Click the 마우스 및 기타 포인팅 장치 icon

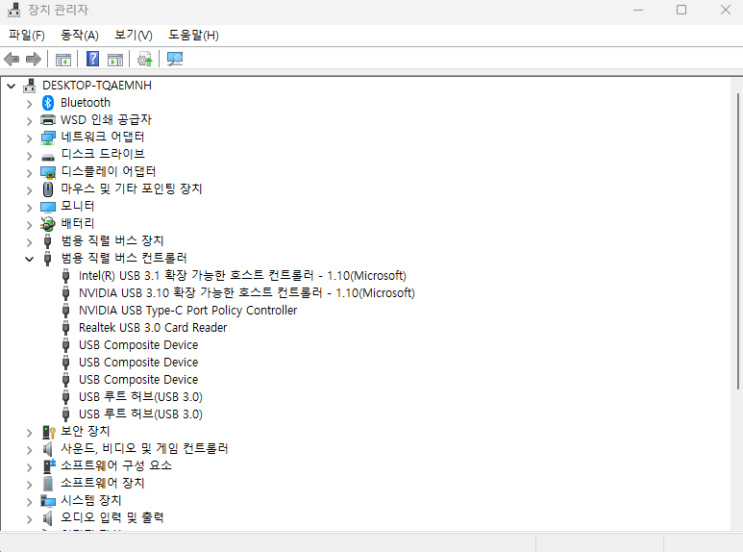click(x=48, y=189)
